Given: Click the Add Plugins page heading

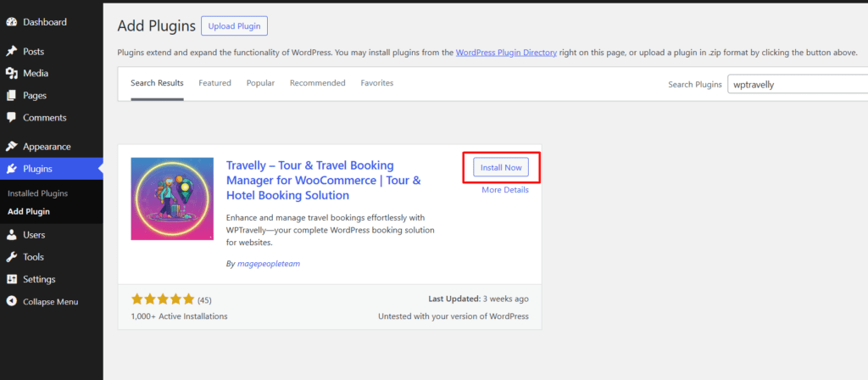Looking at the screenshot, I should click(157, 26).
